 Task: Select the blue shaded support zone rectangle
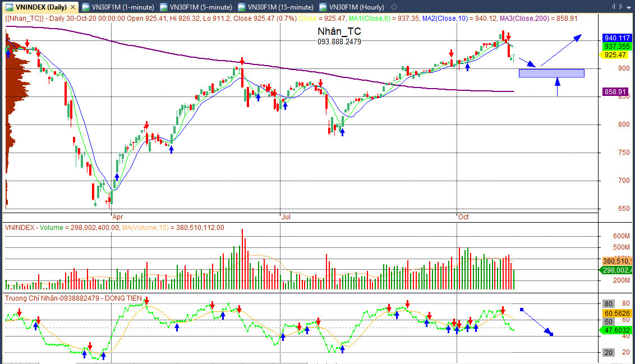pyautogui.click(x=551, y=73)
